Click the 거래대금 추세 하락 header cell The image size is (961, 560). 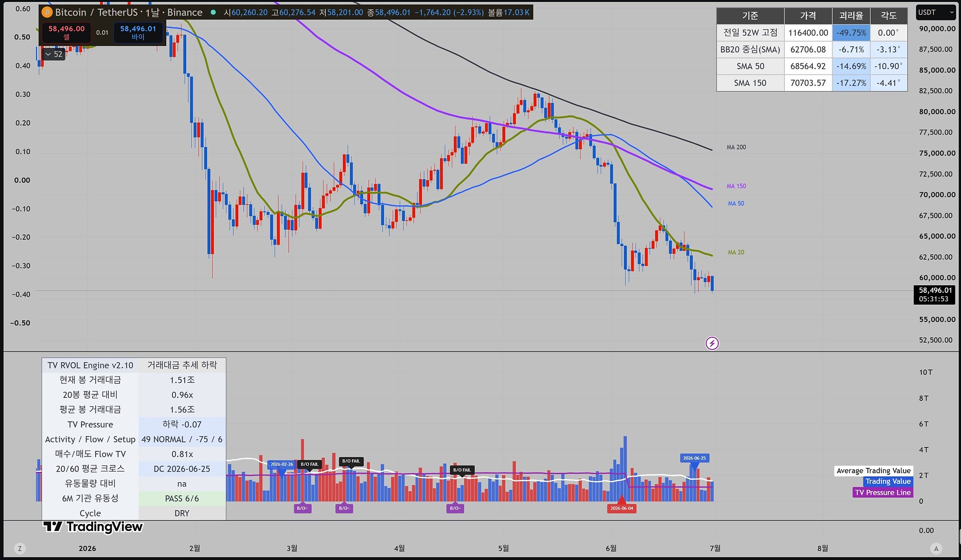[x=182, y=365]
